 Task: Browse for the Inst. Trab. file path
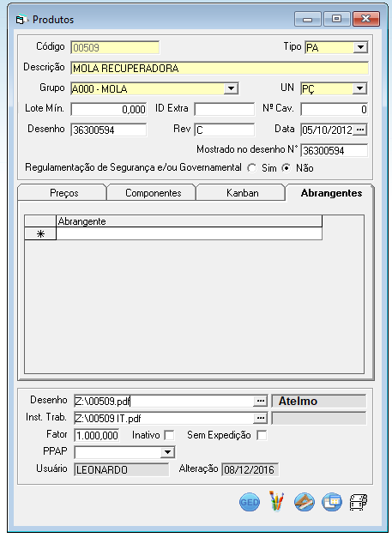click(x=260, y=418)
